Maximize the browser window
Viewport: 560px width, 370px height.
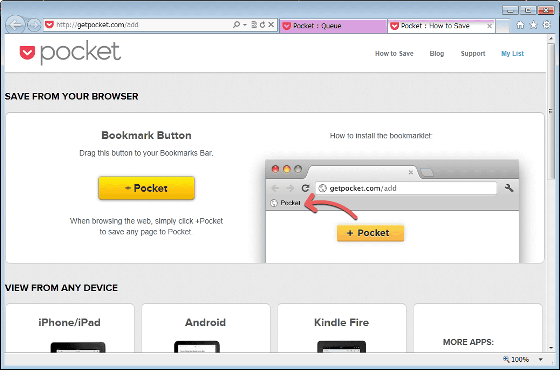pyautogui.click(x=528, y=10)
